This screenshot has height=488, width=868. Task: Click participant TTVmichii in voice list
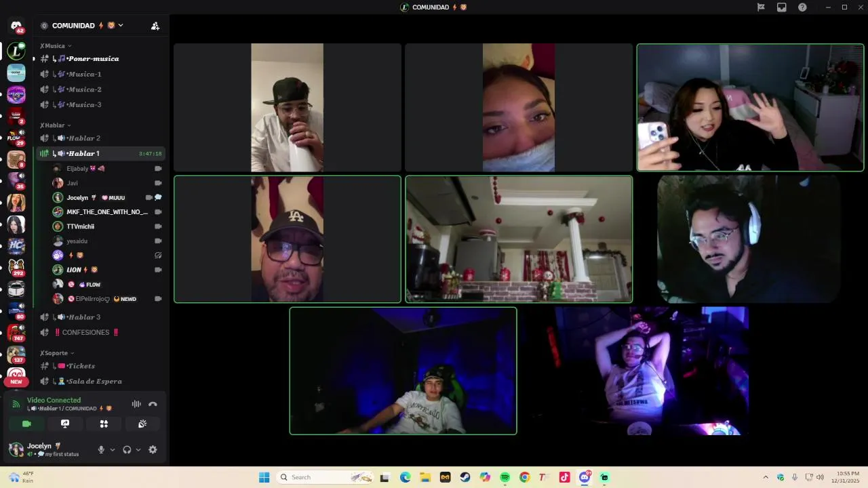[x=107, y=226]
